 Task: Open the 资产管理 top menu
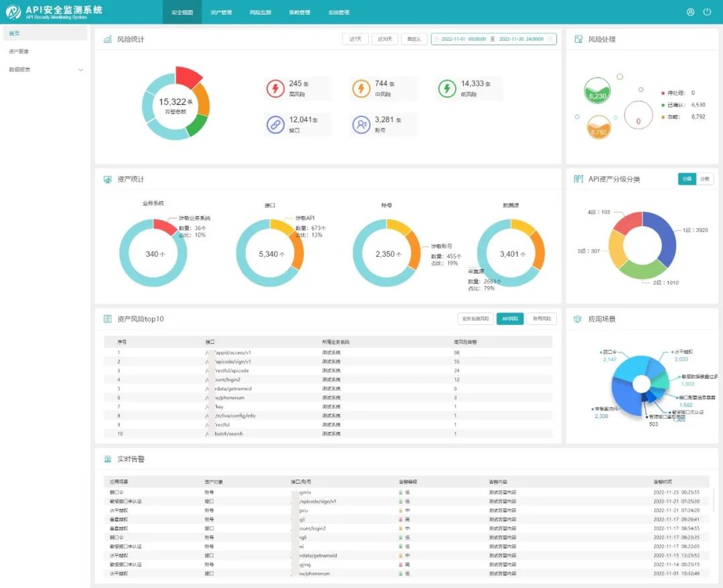[x=221, y=12]
